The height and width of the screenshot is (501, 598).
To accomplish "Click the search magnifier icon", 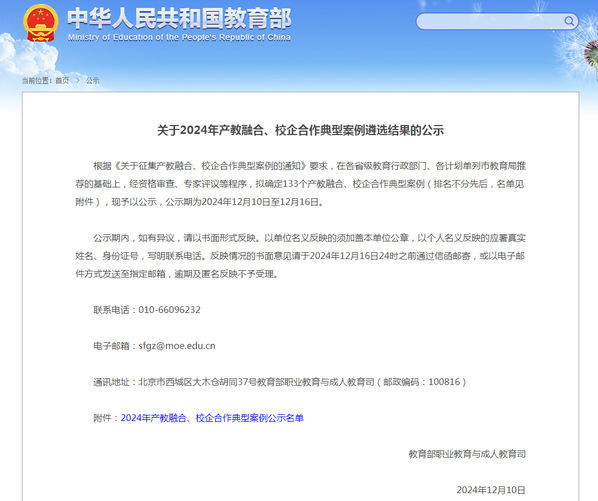I will tap(569, 21).
